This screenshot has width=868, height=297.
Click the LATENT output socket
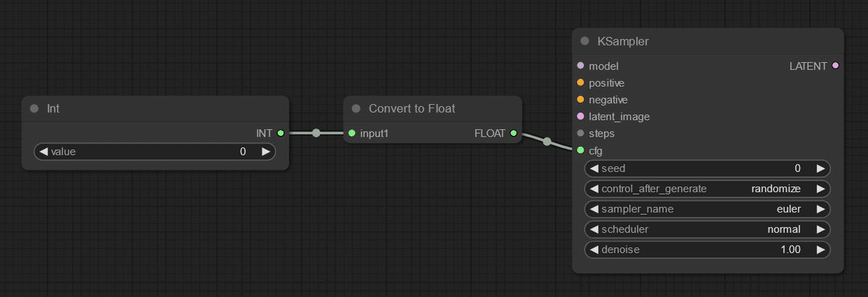835,66
